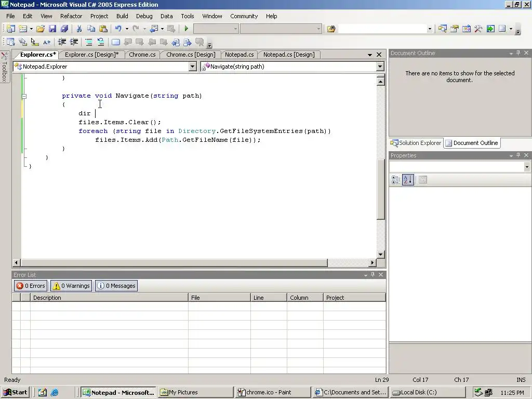
Task: Click the Windows Start button
Action: tap(15, 392)
